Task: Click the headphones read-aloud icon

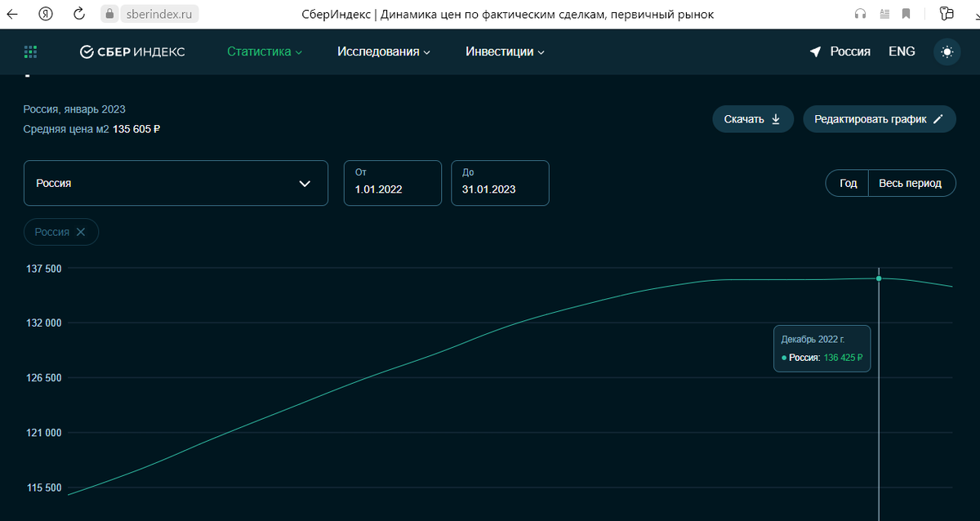Action: (x=860, y=14)
